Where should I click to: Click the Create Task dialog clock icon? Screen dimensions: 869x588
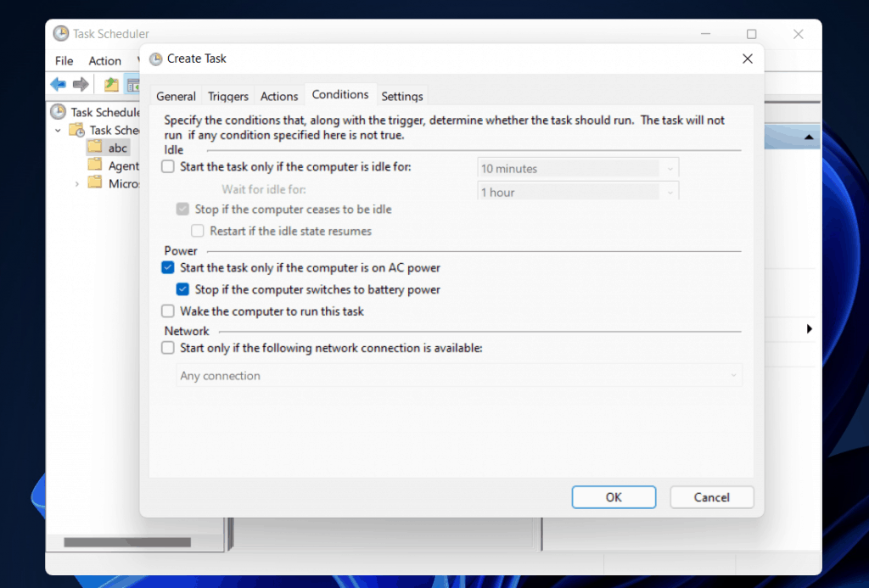pos(155,59)
